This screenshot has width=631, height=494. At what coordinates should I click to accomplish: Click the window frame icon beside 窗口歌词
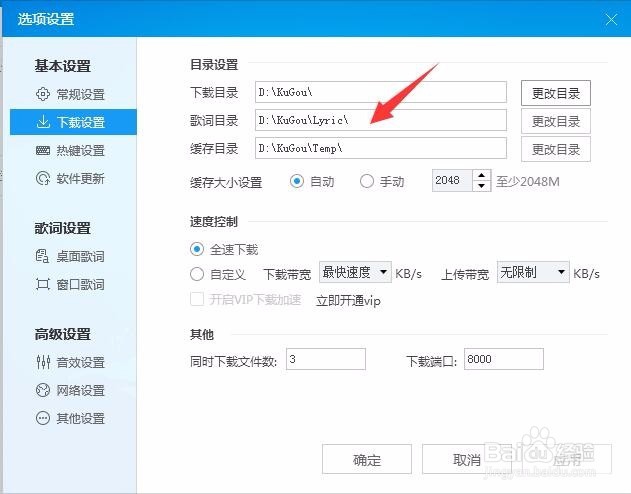tap(43, 284)
